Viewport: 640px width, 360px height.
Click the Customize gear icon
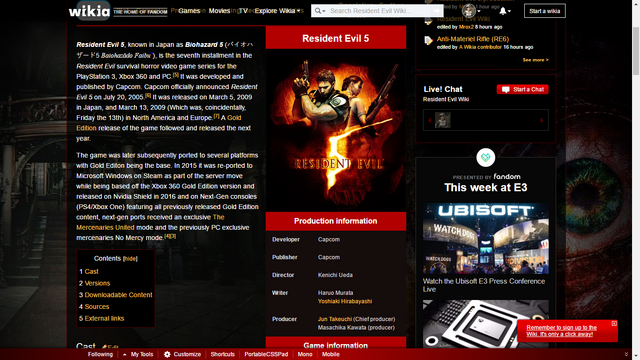point(167,354)
